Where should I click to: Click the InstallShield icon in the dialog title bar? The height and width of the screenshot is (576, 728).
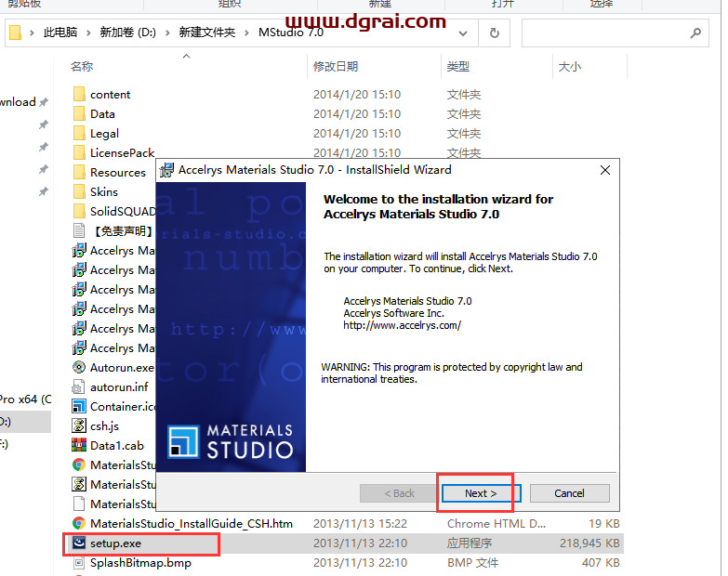pyautogui.click(x=166, y=170)
